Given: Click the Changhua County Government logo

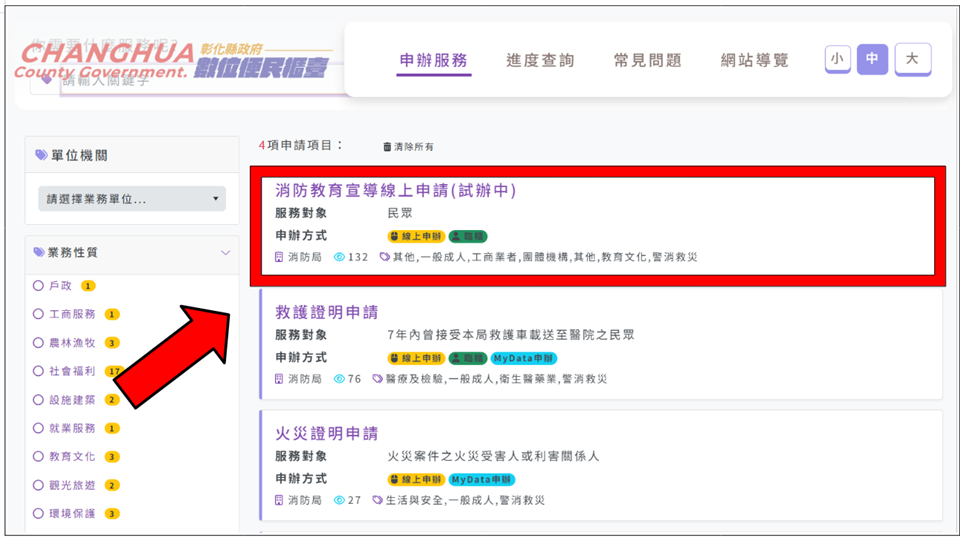Looking at the screenshot, I should point(173,62).
